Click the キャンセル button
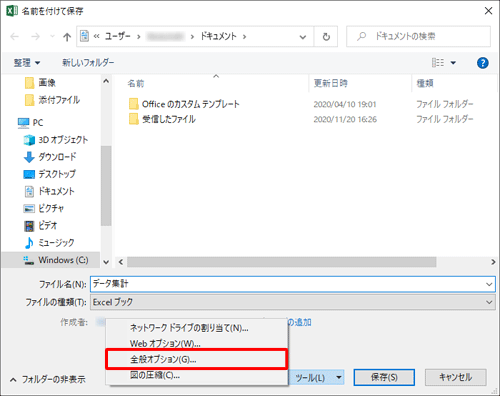The width and height of the screenshot is (500, 396). tap(455, 377)
